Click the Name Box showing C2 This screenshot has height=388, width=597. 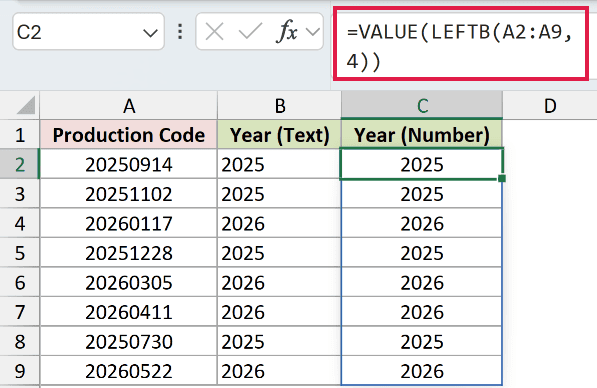click(x=88, y=32)
